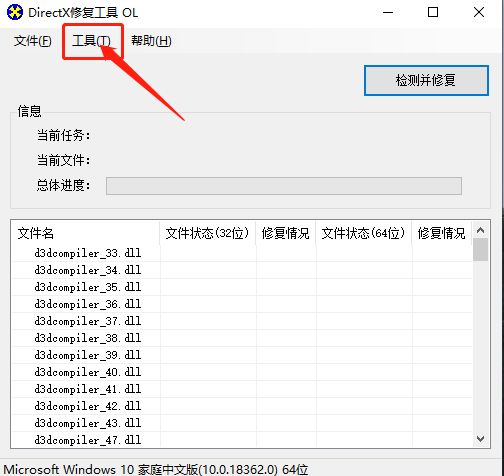Click the file list scroll-down arrow
Screen dimensions: 504x476
pos(480,439)
